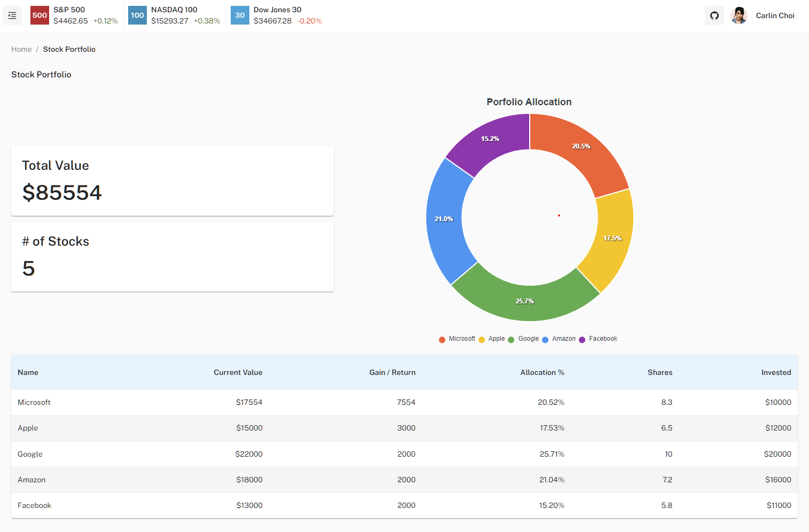
Task: Navigate to Home via the breadcrumb link
Action: (x=21, y=49)
